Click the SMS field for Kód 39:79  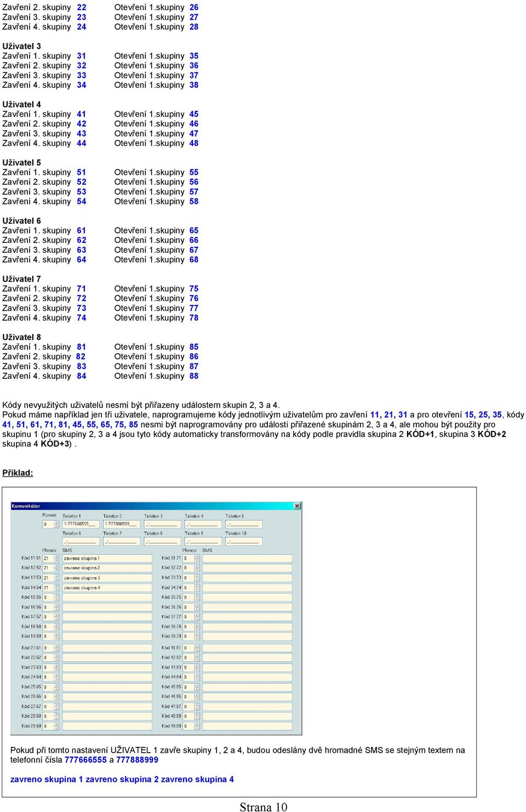[x=248, y=637]
